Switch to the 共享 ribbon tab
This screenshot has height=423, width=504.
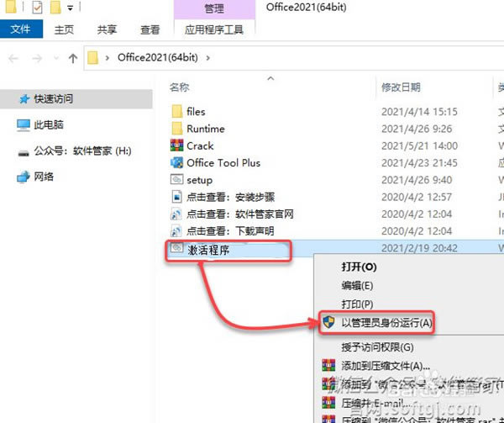[x=107, y=29]
